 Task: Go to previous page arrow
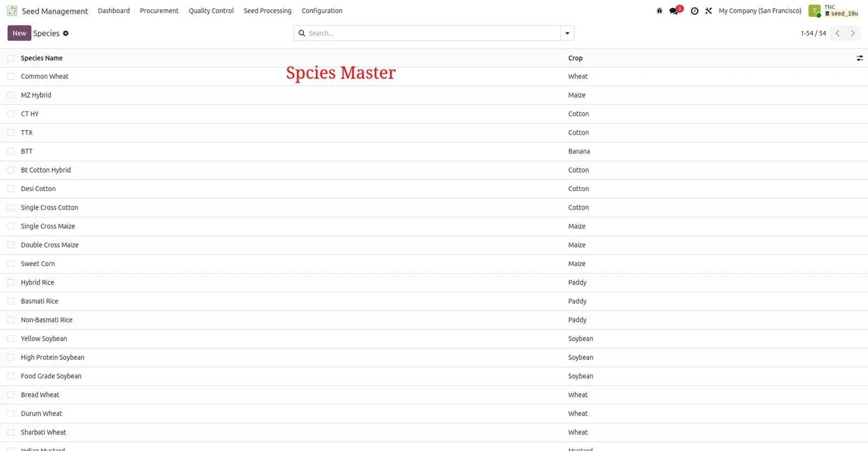click(x=838, y=33)
